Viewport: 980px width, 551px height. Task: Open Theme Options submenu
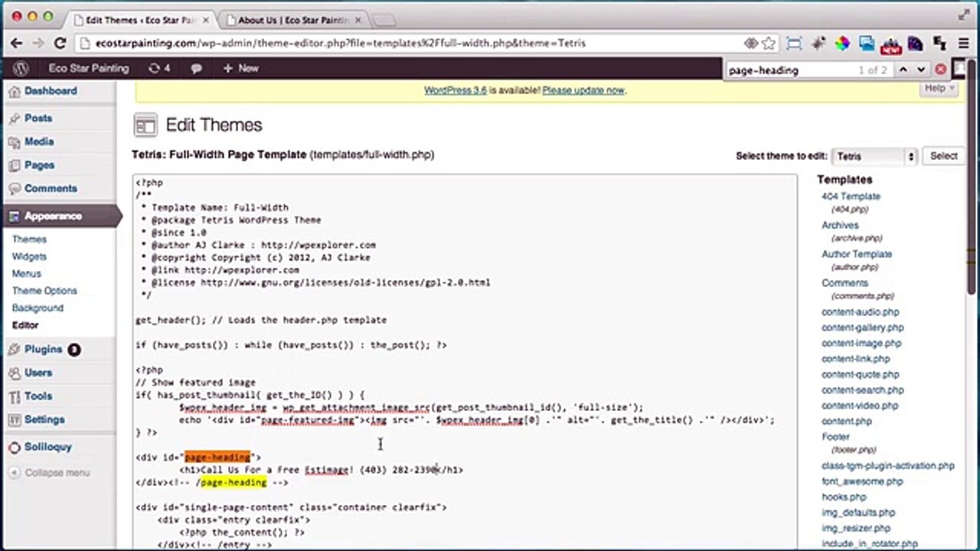click(44, 291)
